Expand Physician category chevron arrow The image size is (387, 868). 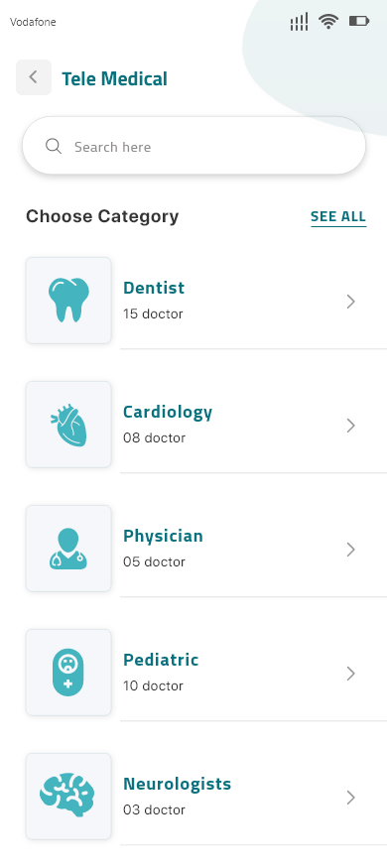click(x=350, y=550)
